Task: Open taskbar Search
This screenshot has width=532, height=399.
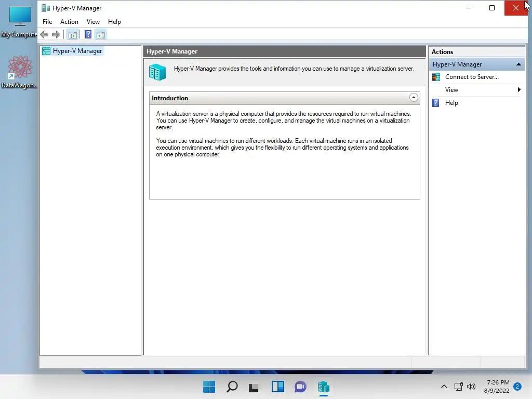Action: [x=232, y=387]
